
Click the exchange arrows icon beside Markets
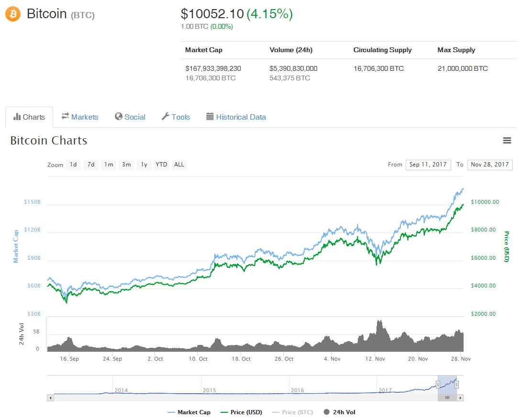click(65, 116)
